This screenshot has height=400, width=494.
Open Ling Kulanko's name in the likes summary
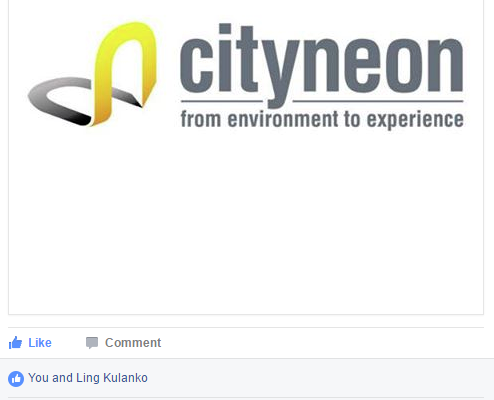[x=112, y=378]
